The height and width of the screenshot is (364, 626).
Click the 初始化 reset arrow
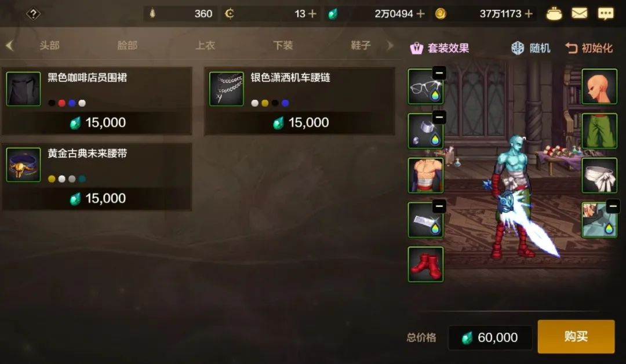pos(572,48)
